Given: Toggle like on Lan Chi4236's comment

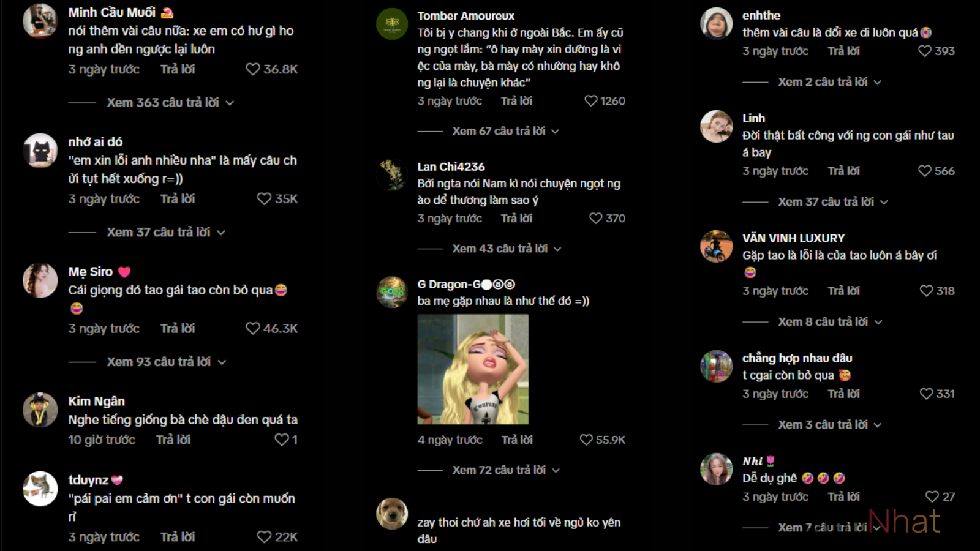Looking at the screenshot, I should 595,218.
